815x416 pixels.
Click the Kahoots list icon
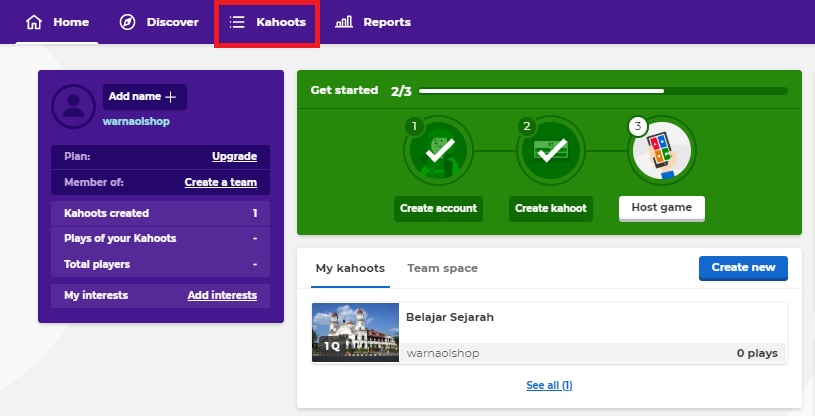(x=237, y=22)
